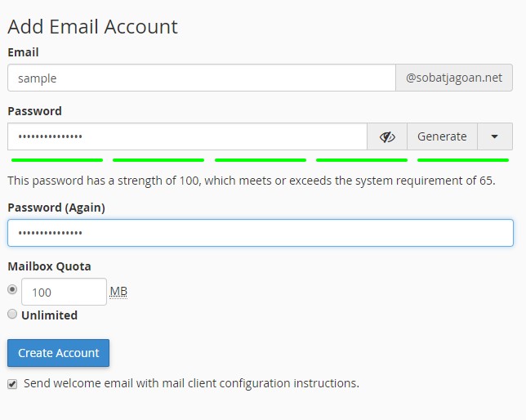
Task: Click the mailbox quota value field
Action: (64, 292)
